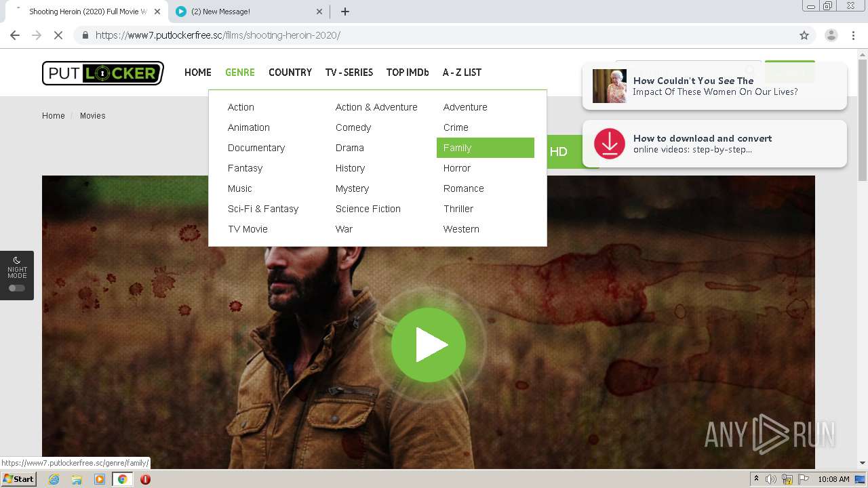Select the Science Fiction genre
This screenshot has height=488, width=868.
368,209
